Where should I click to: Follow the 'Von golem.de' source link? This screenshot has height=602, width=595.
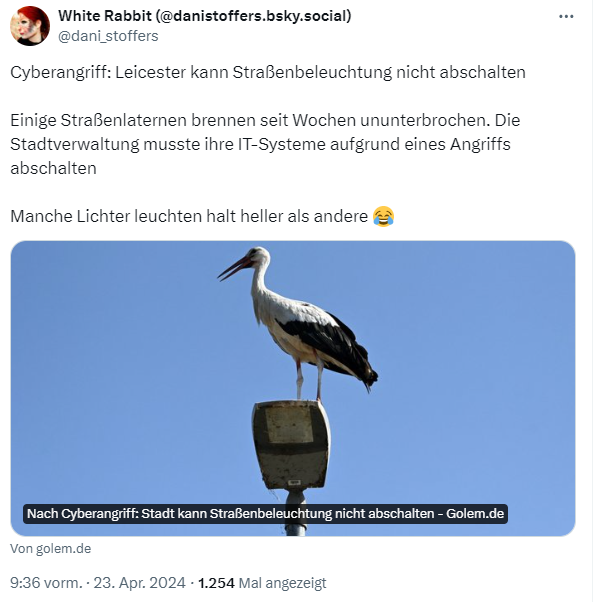pyautogui.click(x=51, y=549)
